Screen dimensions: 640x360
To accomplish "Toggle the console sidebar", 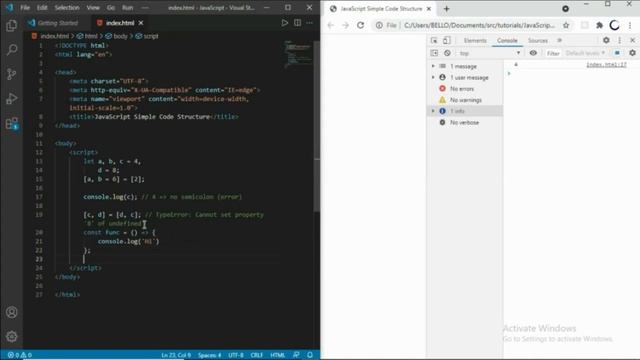I will pyautogui.click(x=434, y=53).
